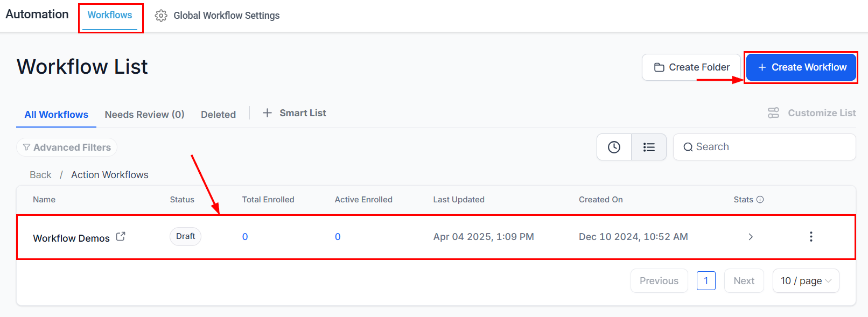This screenshot has width=868, height=317.
Task: Click the Create Workflow button
Action: point(801,67)
